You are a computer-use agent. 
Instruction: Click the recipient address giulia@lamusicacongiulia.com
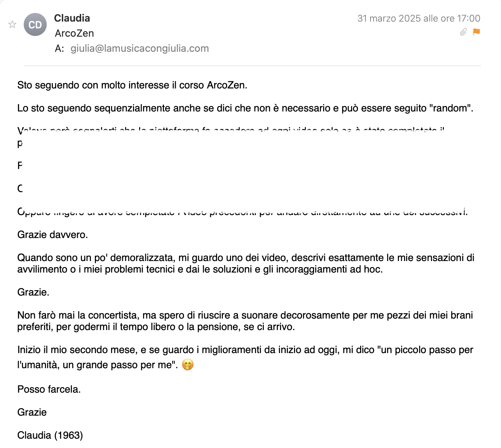[139, 48]
